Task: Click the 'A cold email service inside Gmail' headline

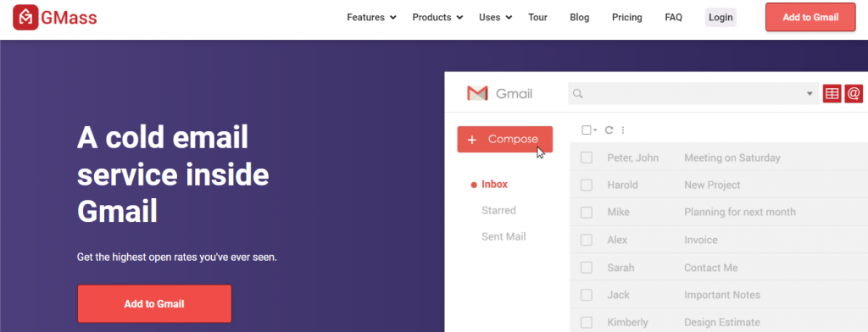Action: [x=173, y=174]
